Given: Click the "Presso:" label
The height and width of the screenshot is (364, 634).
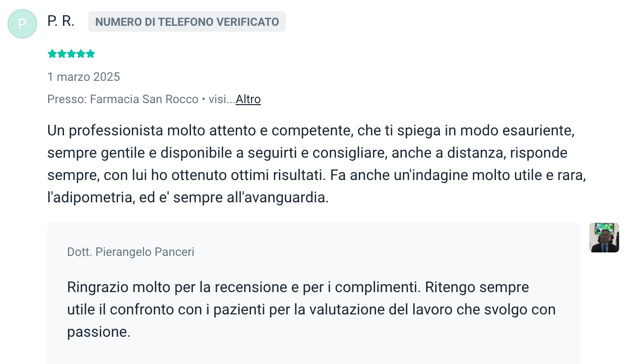Looking at the screenshot, I should click(x=66, y=99).
